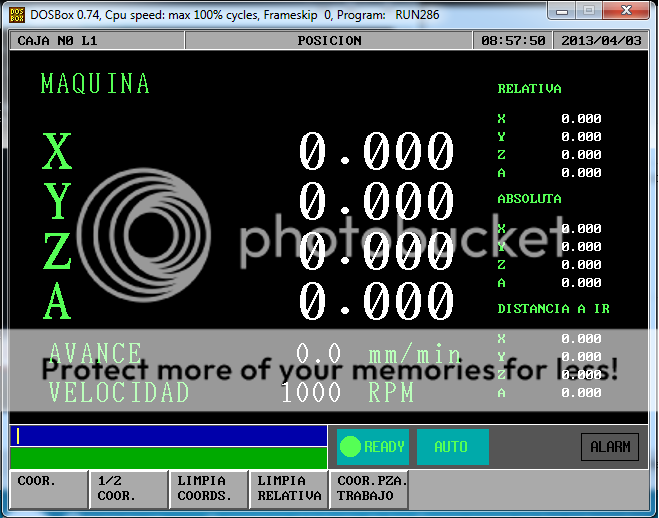The width and height of the screenshot is (659, 518).
Task: Click the POSICION screen title
Action: [x=329, y=41]
